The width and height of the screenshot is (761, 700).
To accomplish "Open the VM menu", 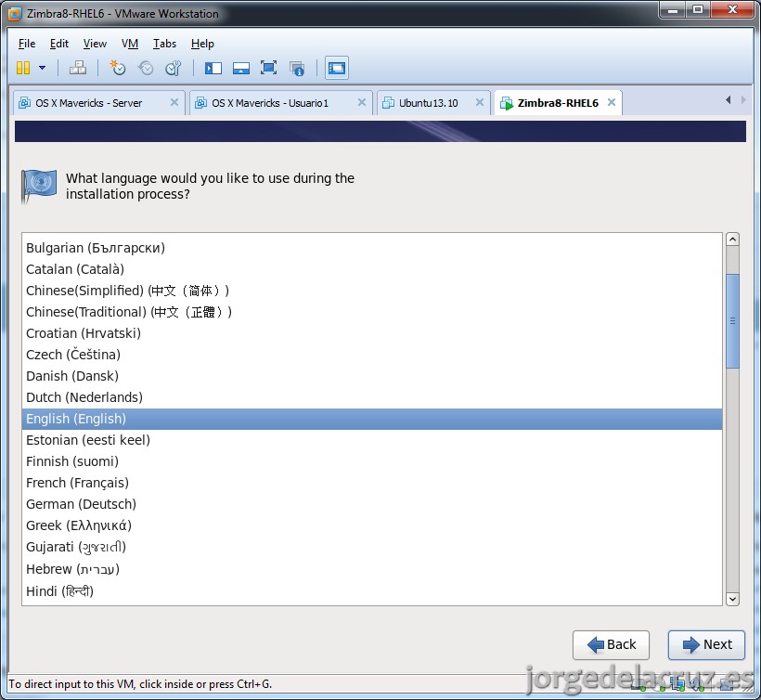I will tap(130, 44).
